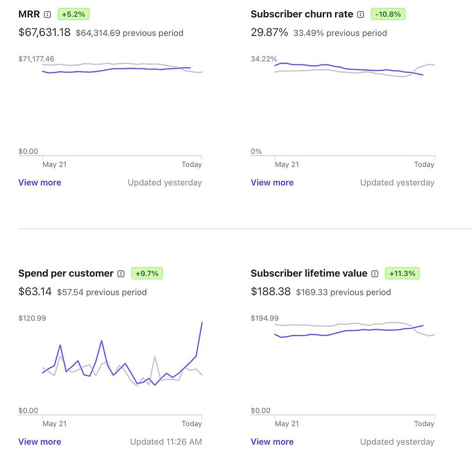Open the Subscriber churn rate info icon
472x476 pixels.
coord(361,14)
